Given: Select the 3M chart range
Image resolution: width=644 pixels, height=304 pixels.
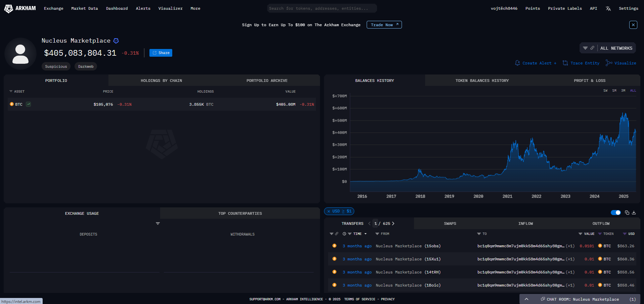Looking at the screenshot, I should click(x=623, y=91).
